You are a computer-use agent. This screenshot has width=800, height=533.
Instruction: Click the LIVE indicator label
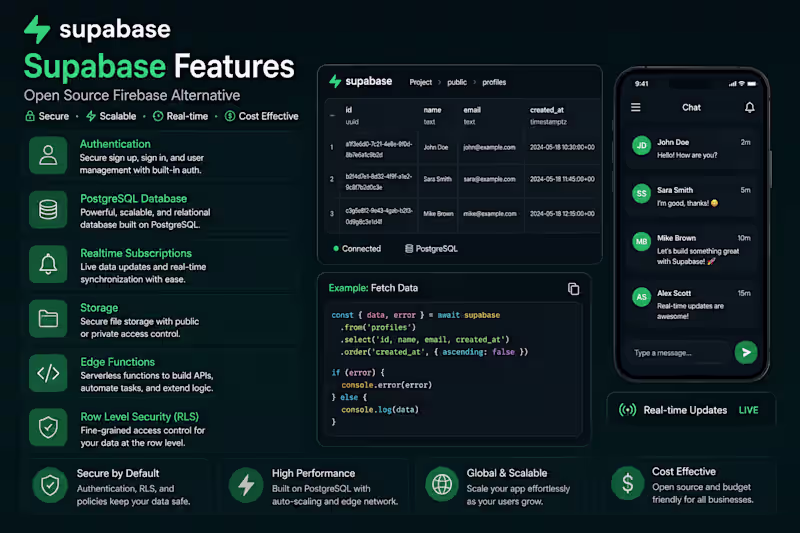pyautogui.click(x=748, y=410)
